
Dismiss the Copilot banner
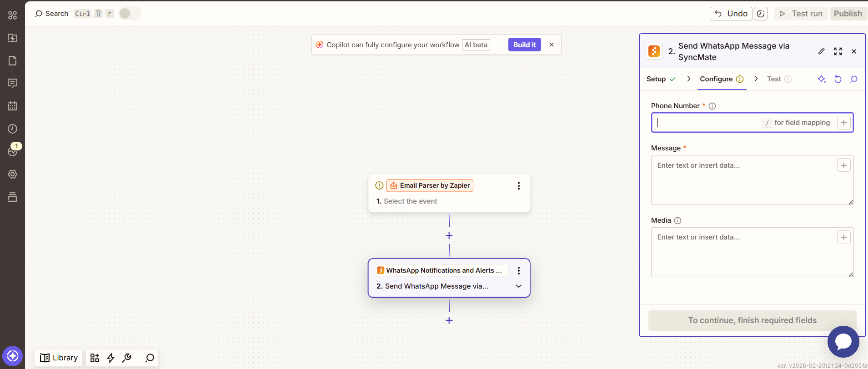point(551,45)
